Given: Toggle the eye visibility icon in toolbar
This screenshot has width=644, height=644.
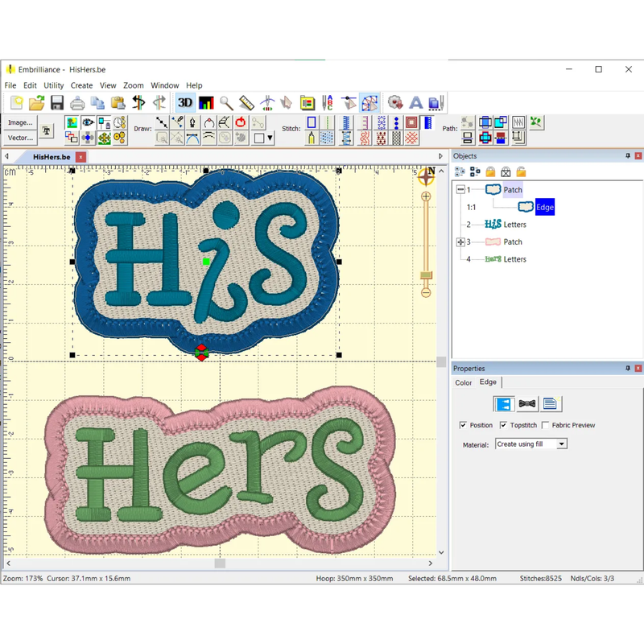Looking at the screenshot, I should coord(88,122).
